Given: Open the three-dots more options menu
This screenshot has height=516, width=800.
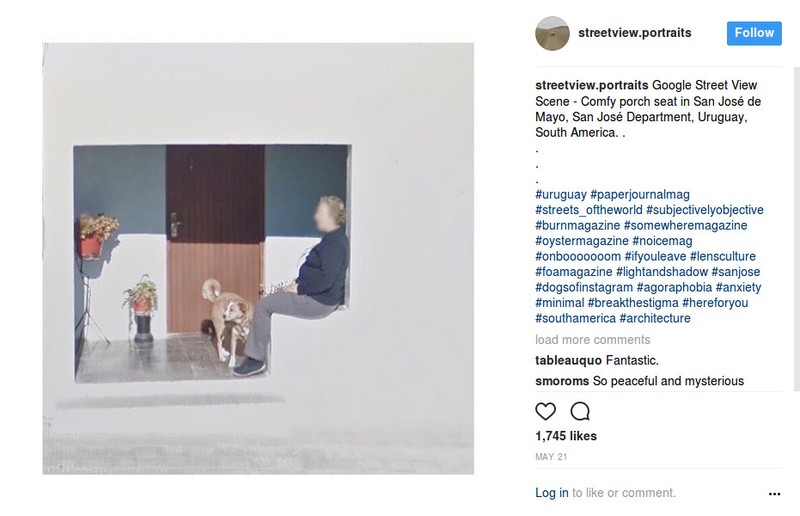Looking at the screenshot, I should 774,494.
